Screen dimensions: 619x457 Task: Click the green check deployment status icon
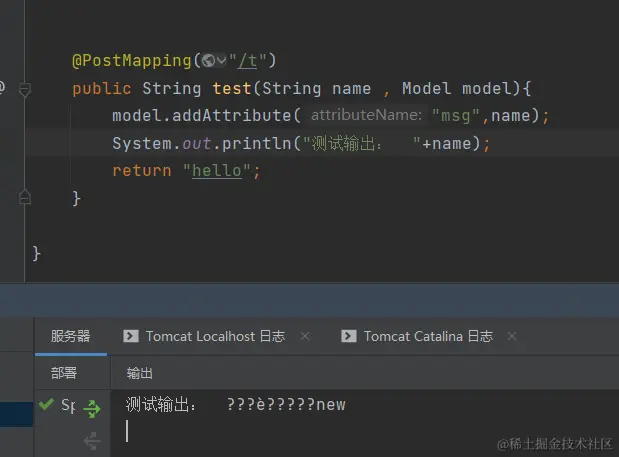click(x=46, y=404)
